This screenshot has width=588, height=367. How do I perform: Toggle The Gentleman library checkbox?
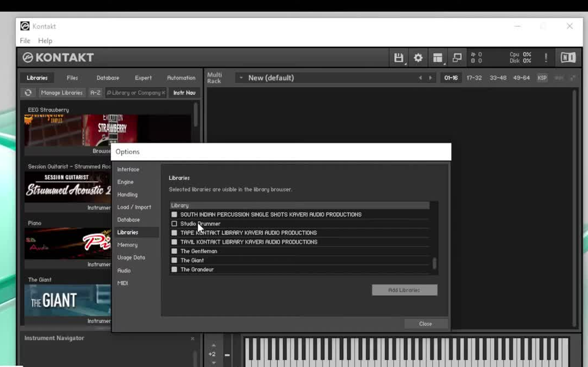(x=174, y=251)
